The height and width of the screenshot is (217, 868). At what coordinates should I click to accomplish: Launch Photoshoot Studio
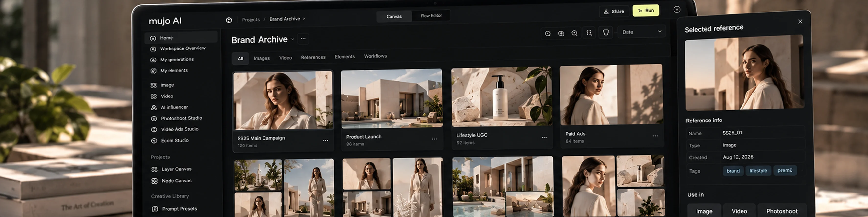176,118
